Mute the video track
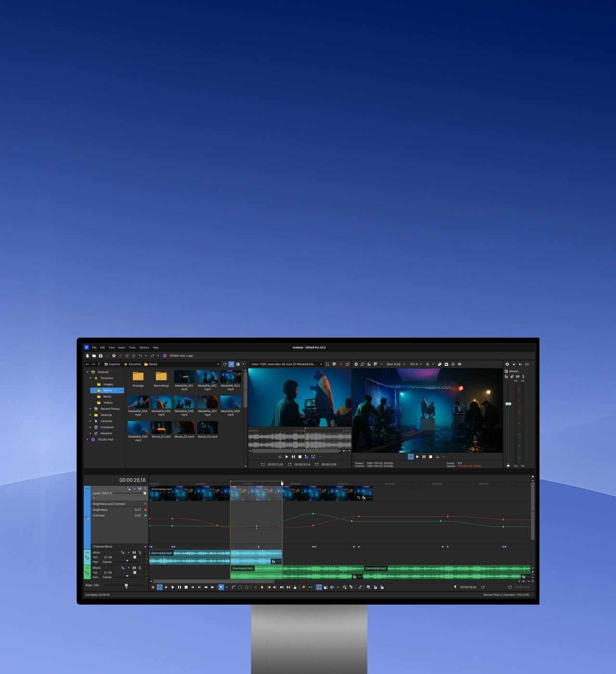The height and width of the screenshot is (674, 616). click(140, 489)
